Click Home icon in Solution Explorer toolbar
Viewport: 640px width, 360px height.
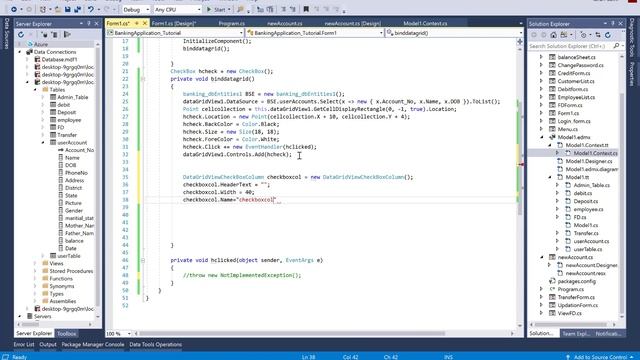553,35
